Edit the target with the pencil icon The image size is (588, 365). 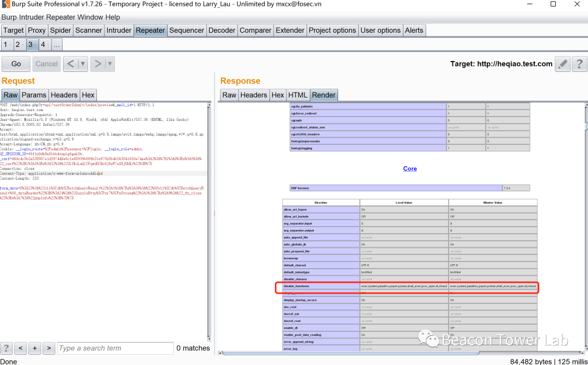(562, 64)
